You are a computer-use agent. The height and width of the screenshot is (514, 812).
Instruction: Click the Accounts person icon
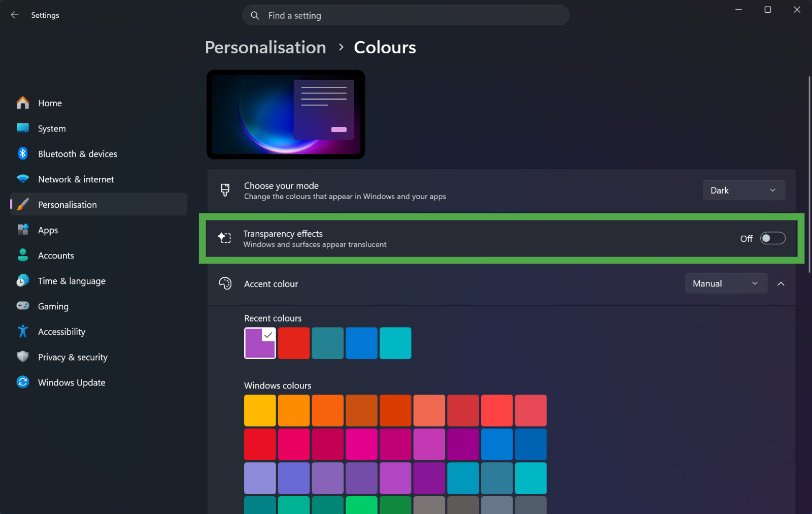[x=23, y=255]
